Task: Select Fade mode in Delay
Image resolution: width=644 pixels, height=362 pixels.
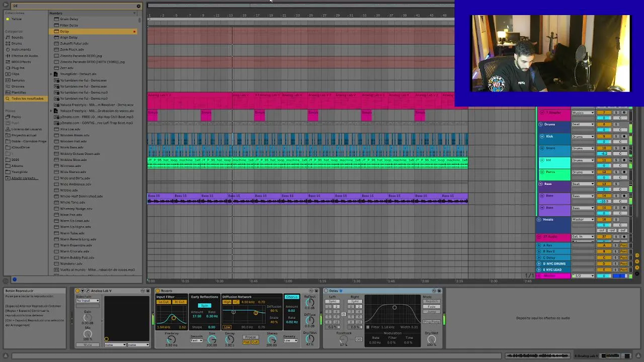Action: (x=432, y=307)
